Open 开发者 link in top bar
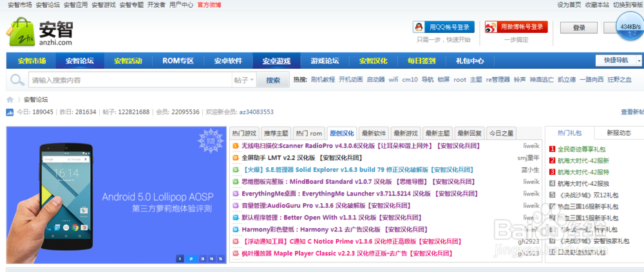This screenshot has width=644, height=272. tap(156, 5)
